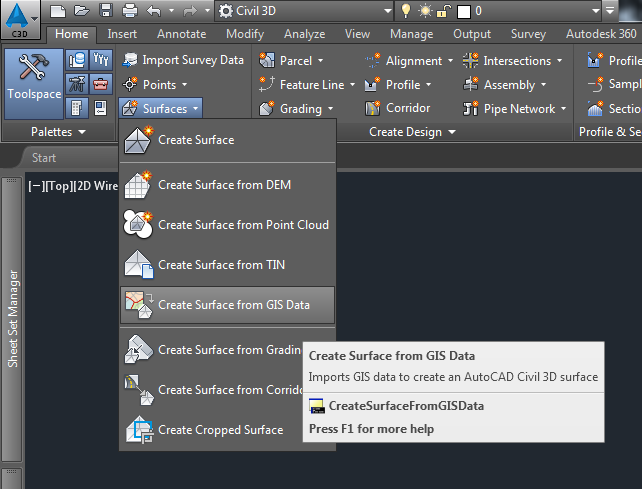Select Create Surface from Point Cloud
The image size is (642, 489).
[x=228, y=225]
